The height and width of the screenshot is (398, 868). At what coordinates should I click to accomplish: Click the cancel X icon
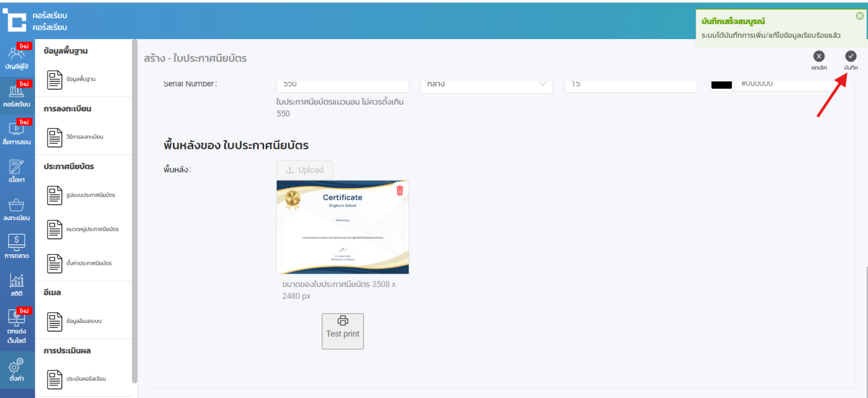(x=818, y=56)
